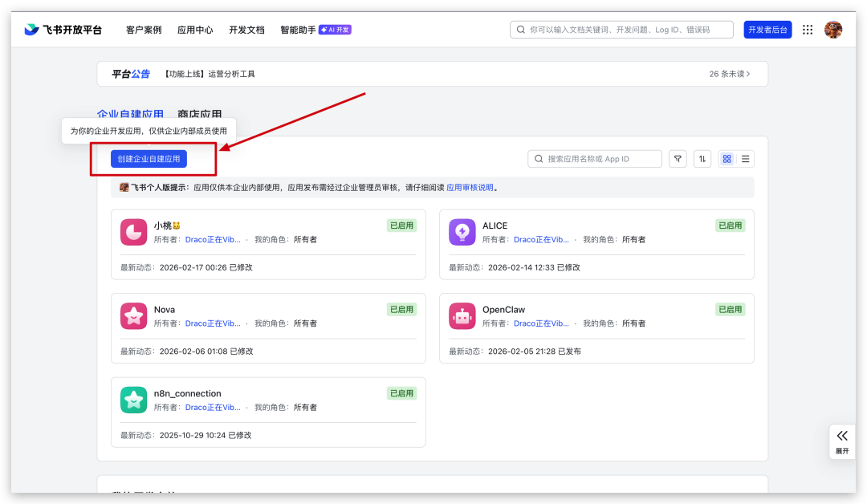Image resolution: width=867 pixels, height=504 pixels.
Task: Click the sort order icon
Action: pos(702,159)
